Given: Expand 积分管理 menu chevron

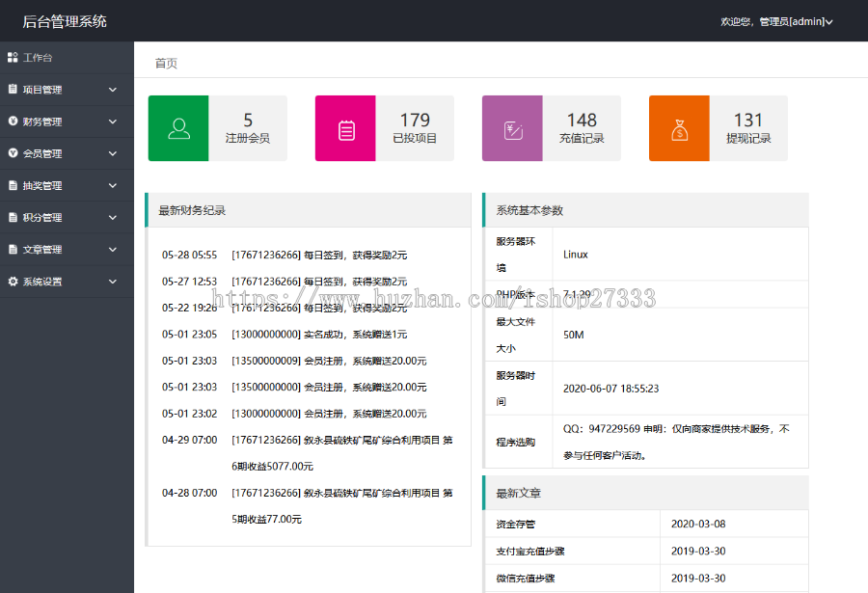Looking at the screenshot, I should pyautogui.click(x=113, y=218).
